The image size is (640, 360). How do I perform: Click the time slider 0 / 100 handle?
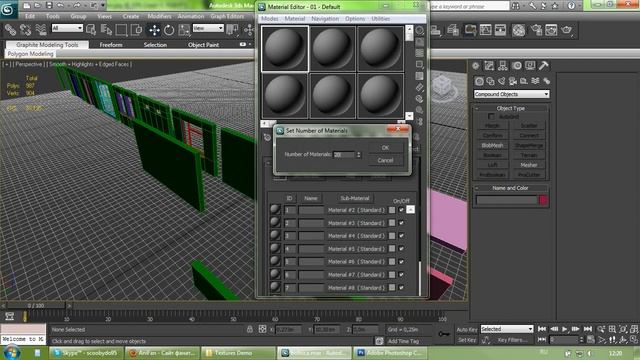[x=36, y=305]
